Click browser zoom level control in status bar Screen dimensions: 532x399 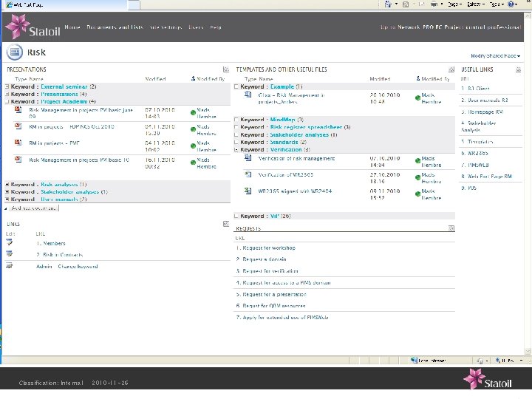(x=508, y=361)
